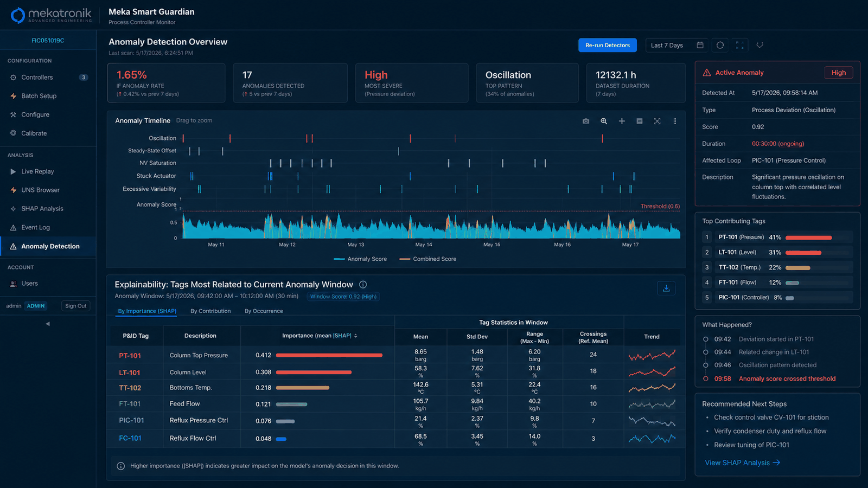Image resolution: width=868 pixels, height=488 pixels.
Task: Click Stuck Actuator row label
Action: coord(156,176)
